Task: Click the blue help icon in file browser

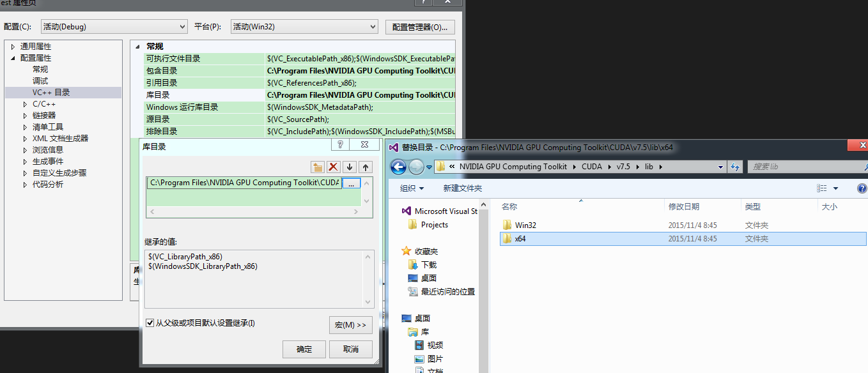Action: coord(862,188)
